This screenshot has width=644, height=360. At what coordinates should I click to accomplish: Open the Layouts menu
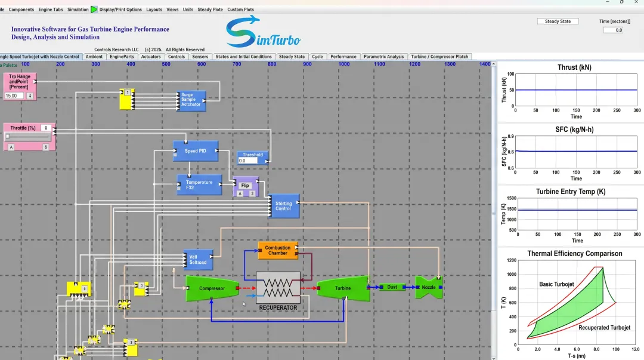pyautogui.click(x=154, y=10)
